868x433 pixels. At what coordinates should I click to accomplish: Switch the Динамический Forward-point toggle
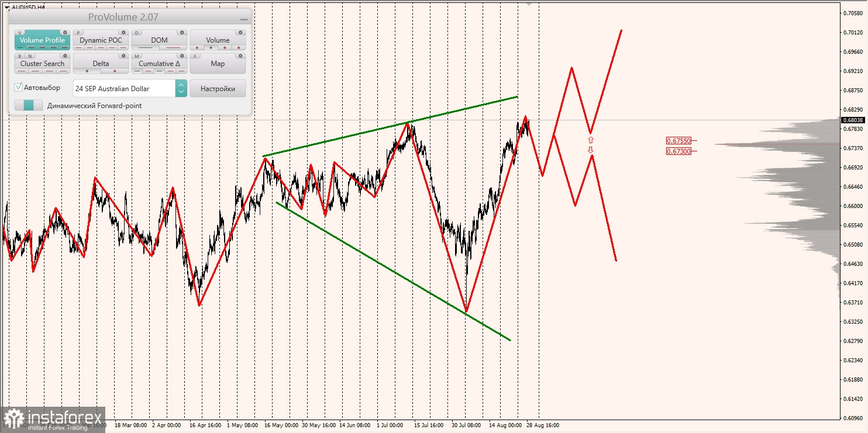29,105
